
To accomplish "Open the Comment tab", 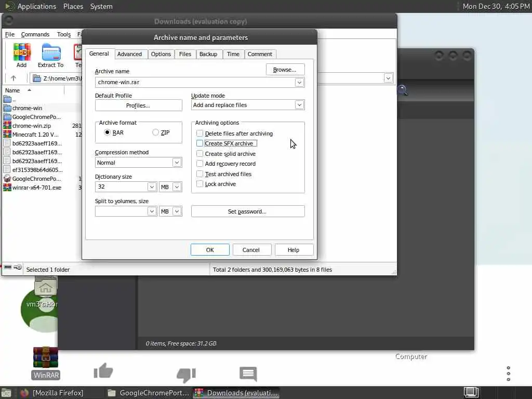I will [260, 54].
